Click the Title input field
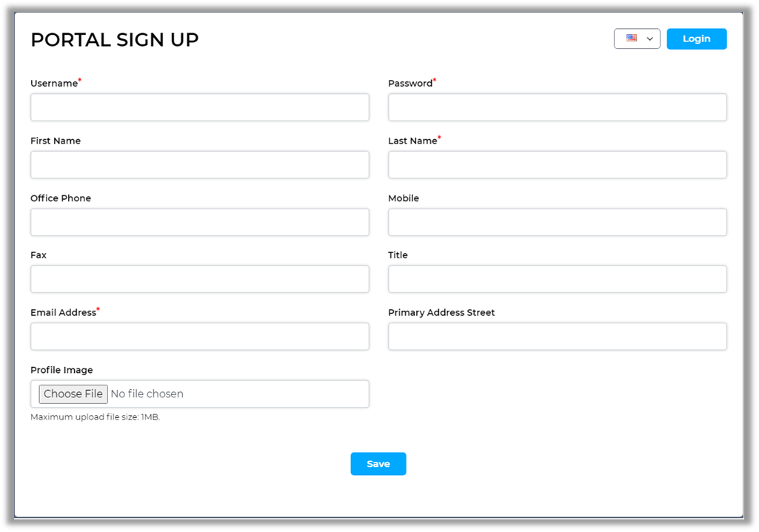This screenshot has height=532, width=759. [x=557, y=279]
